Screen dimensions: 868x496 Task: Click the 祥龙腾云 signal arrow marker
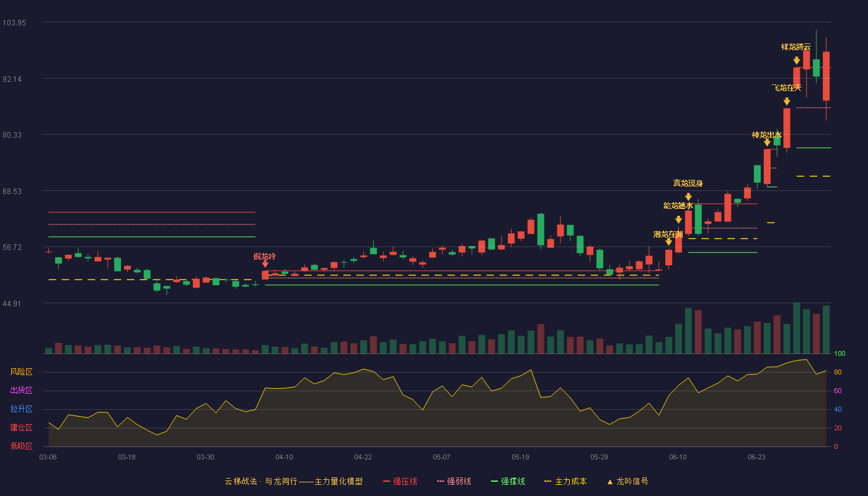click(x=797, y=60)
